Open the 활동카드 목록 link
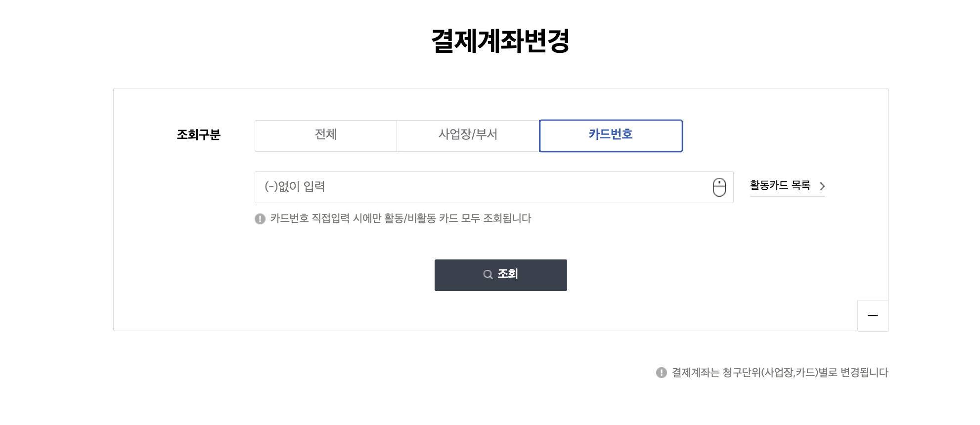Viewport: 980px width, 425px height. coord(787,186)
